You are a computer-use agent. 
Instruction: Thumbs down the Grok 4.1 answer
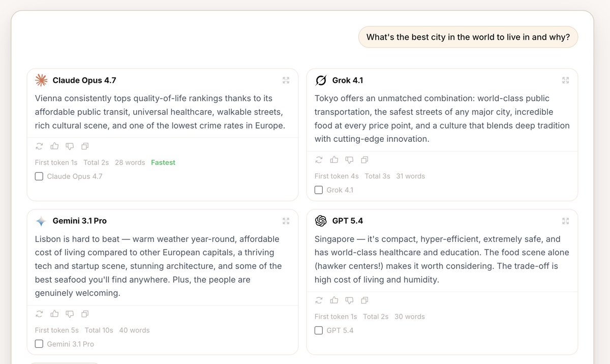(349, 160)
